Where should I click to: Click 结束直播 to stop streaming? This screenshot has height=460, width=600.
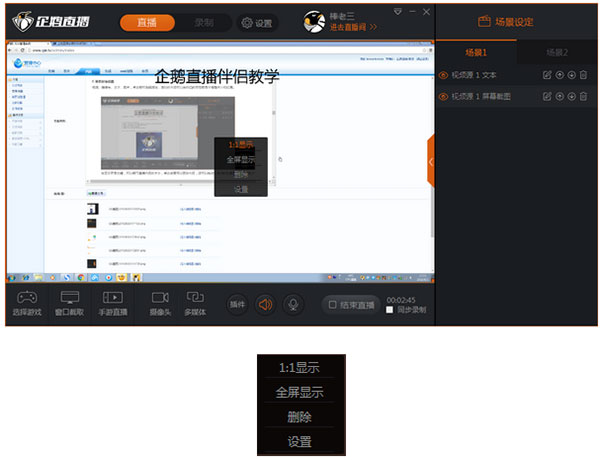pos(352,305)
